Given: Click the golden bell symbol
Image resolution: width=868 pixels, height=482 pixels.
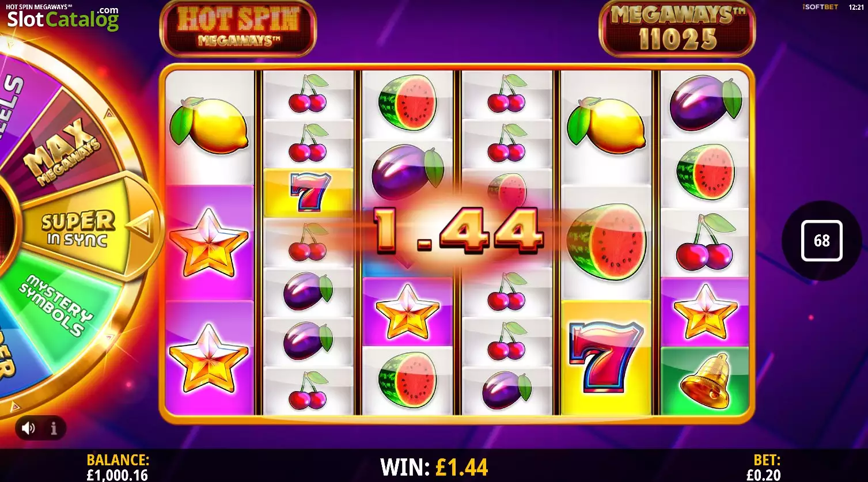Looking at the screenshot, I should [704, 381].
